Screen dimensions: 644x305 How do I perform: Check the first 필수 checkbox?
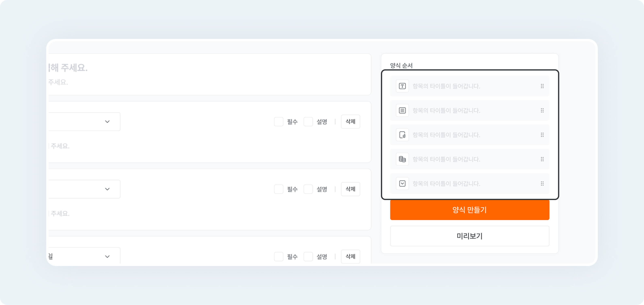point(278,122)
